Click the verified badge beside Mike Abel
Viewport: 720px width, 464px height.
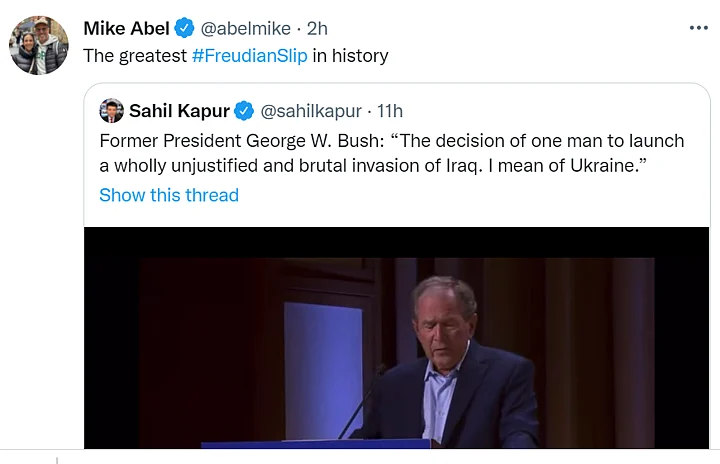click(x=184, y=28)
